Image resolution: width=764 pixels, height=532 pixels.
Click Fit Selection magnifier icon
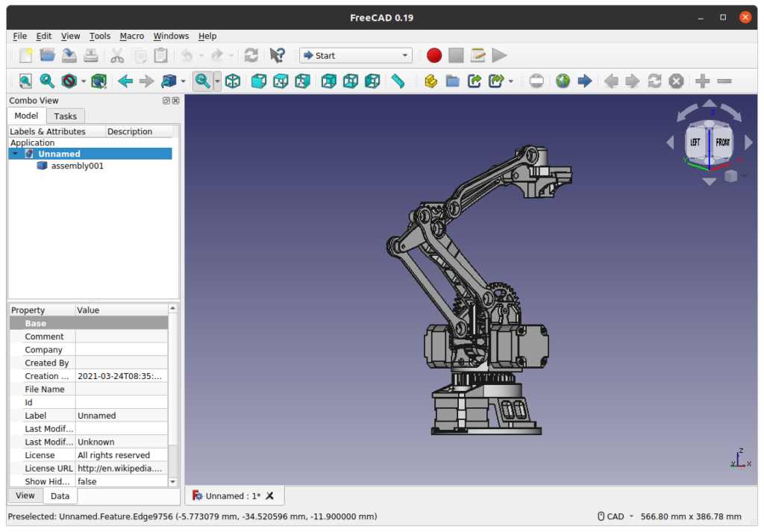tap(47, 81)
